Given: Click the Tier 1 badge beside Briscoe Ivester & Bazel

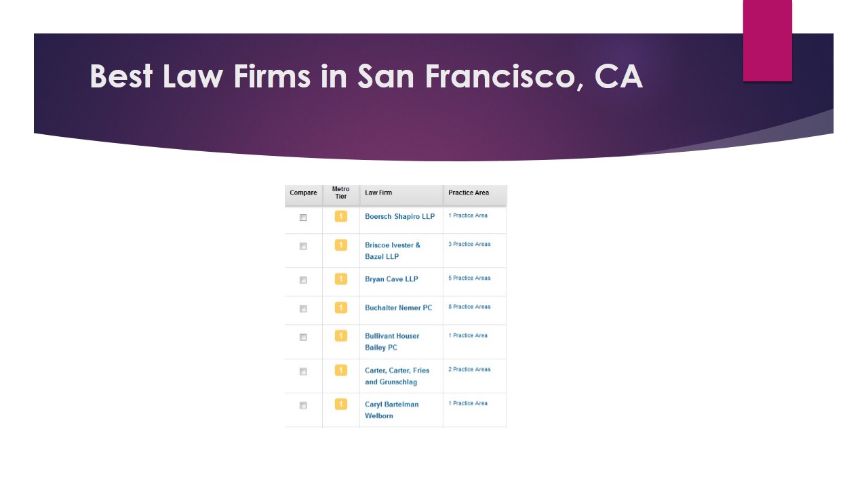Looking at the screenshot, I should pyautogui.click(x=340, y=245).
